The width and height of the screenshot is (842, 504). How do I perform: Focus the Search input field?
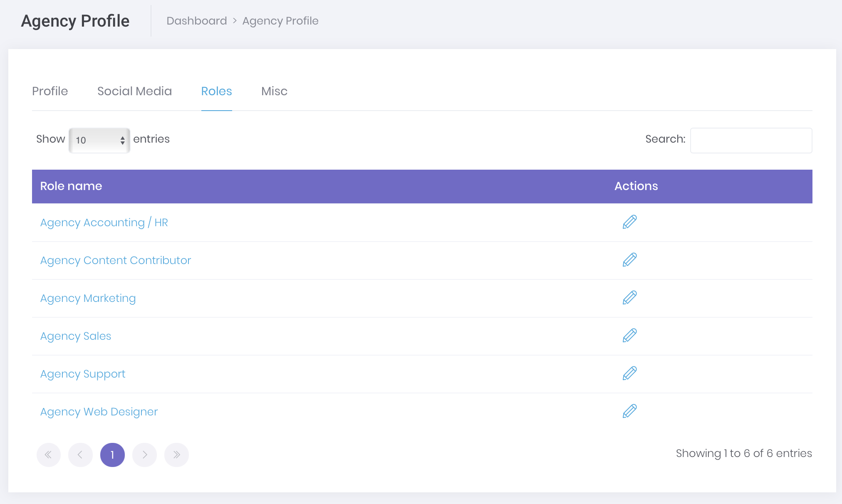[751, 140]
